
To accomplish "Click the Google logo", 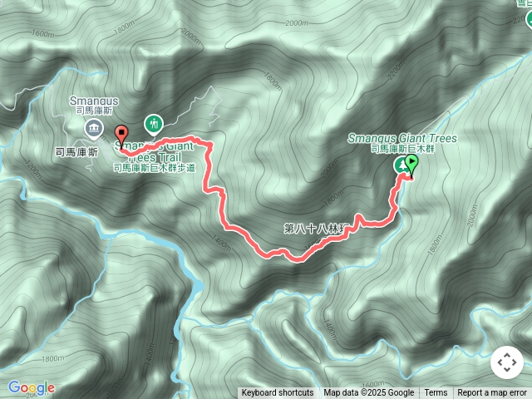I will (x=32, y=388).
